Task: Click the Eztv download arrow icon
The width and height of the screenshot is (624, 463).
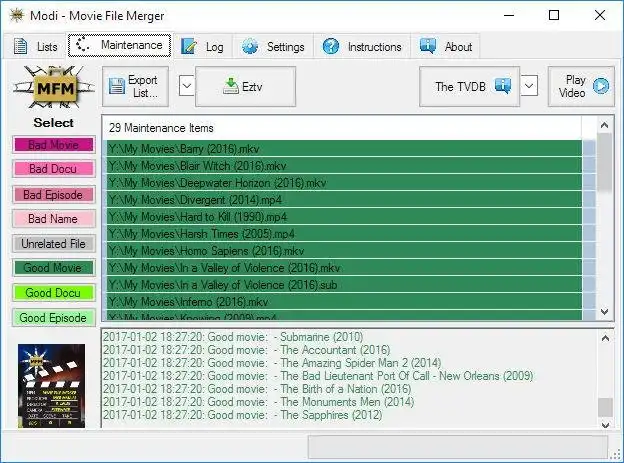Action: (x=230, y=86)
